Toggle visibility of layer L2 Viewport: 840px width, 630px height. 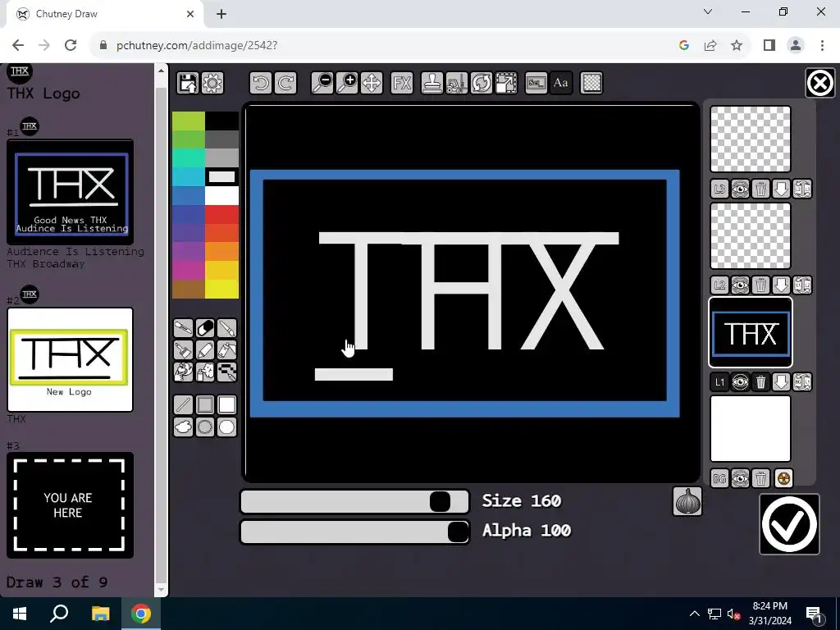click(x=741, y=285)
